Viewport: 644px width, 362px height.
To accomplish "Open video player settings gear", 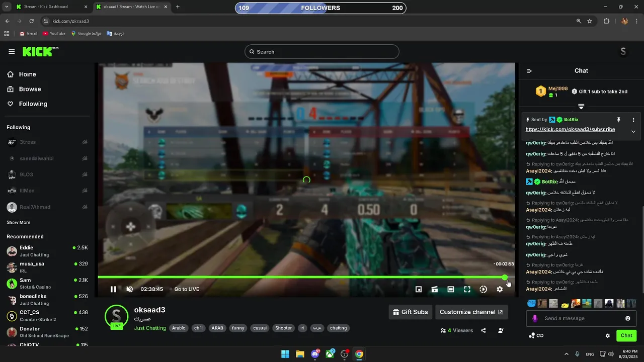I will pyautogui.click(x=500, y=289).
